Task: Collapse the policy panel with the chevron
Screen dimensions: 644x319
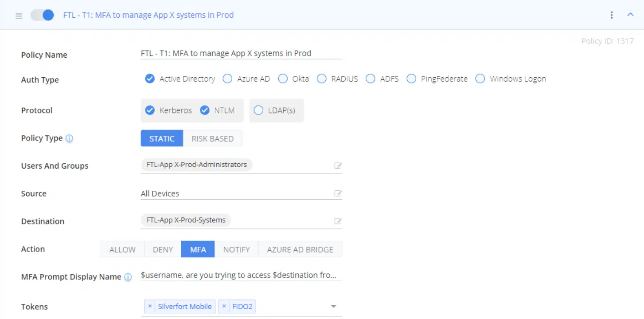Action: coord(630,15)
